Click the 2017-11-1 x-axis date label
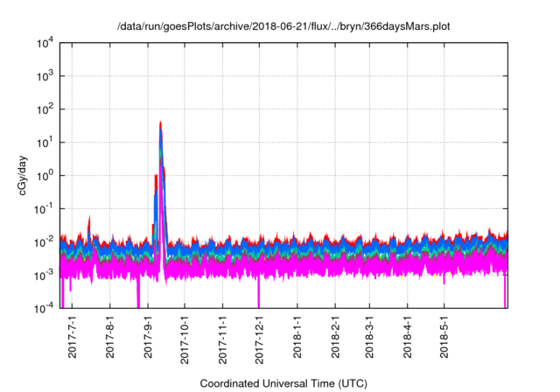Image resolution: width=560 pixels, height=392 pixels. click(222, 339)
